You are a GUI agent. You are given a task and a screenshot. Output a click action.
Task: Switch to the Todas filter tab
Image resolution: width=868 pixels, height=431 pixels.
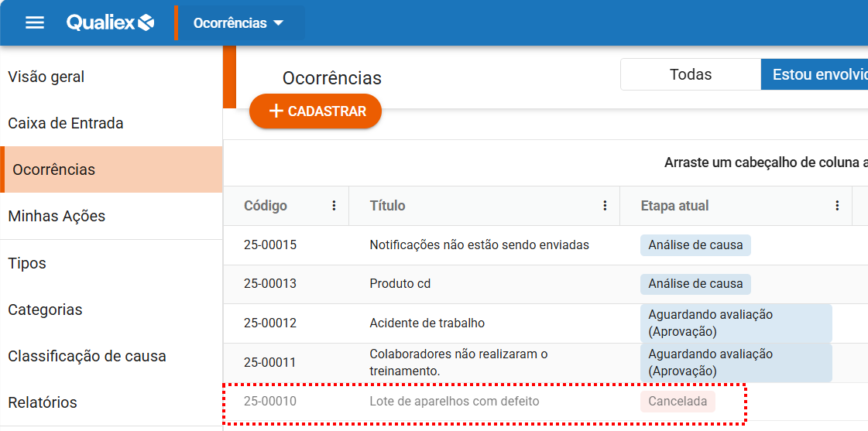[690, 74]
